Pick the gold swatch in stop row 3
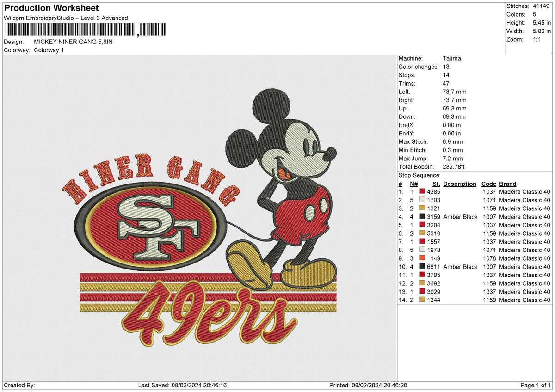This screenshot has width=555, height=392. coord(422,208)
